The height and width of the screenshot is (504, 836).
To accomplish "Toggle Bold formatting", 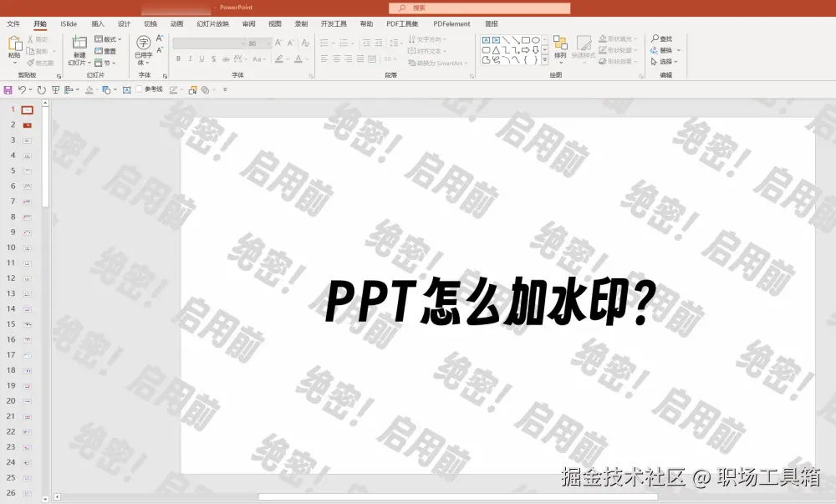I will coord(178,59).
